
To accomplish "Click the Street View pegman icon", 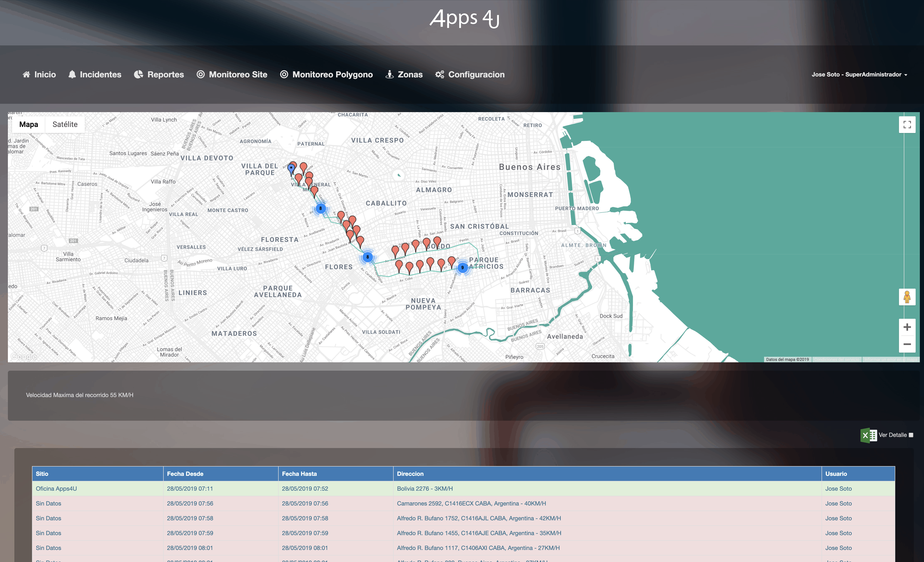I will click(x=907, y=297).
